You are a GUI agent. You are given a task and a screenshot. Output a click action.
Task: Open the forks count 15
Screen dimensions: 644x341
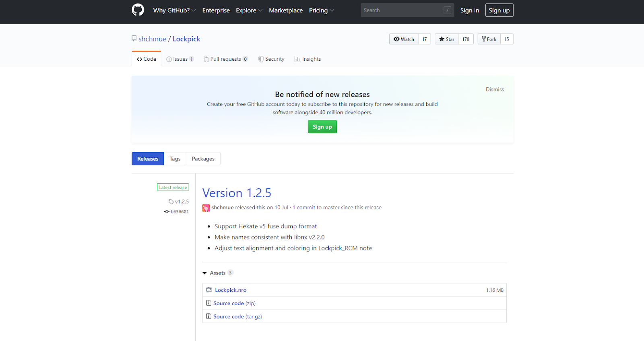tap(507, 39)
